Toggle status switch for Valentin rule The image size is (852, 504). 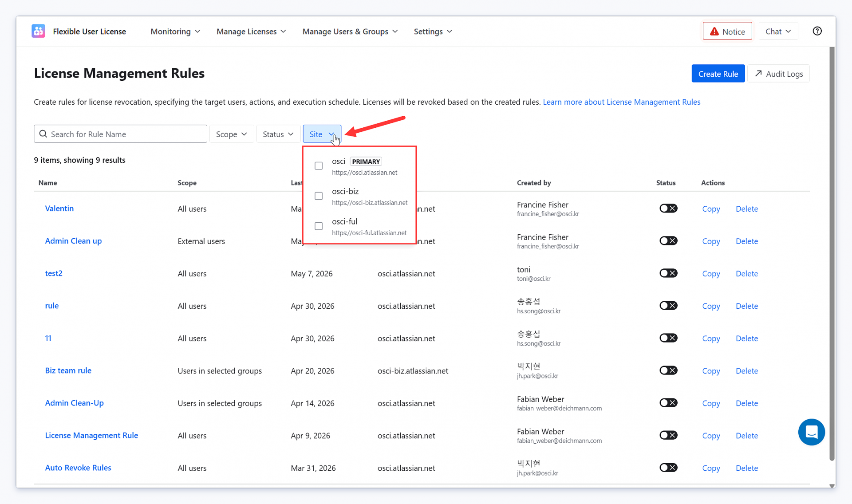[668, 209]
